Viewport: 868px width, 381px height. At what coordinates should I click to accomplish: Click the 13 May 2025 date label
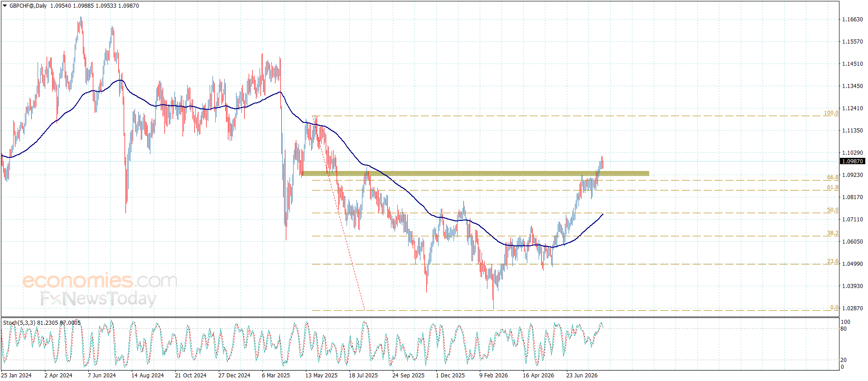click(x=321, y=376)
